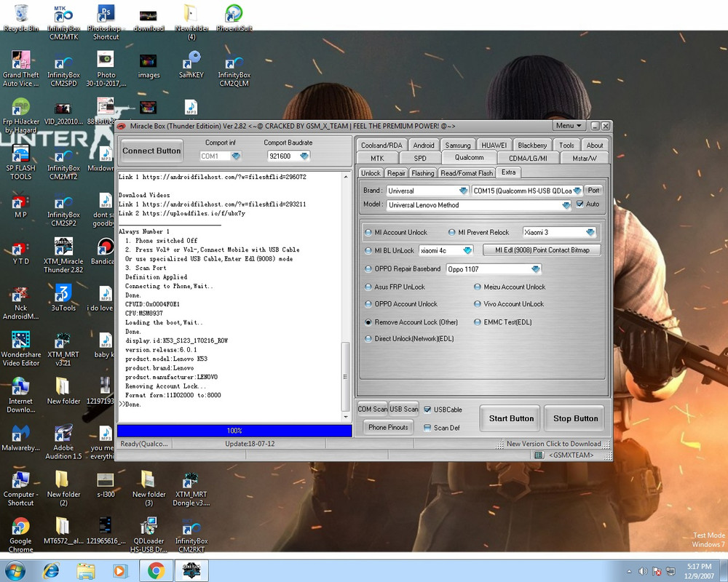
Task: Click the taskbar clock 5:17 PM
Action: (699, 567)
